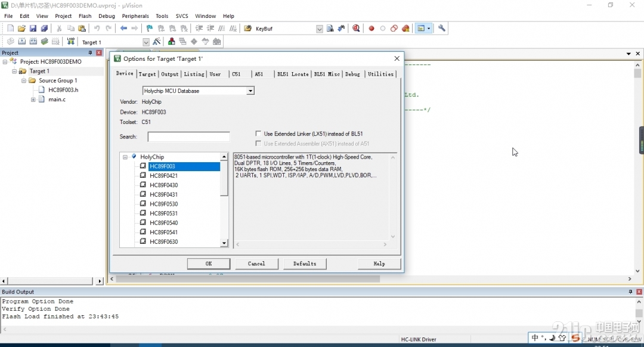Click the Open file toolbar icon
Image resolution: width=644 pixels, height=347 pixels.
click(21, 29)
